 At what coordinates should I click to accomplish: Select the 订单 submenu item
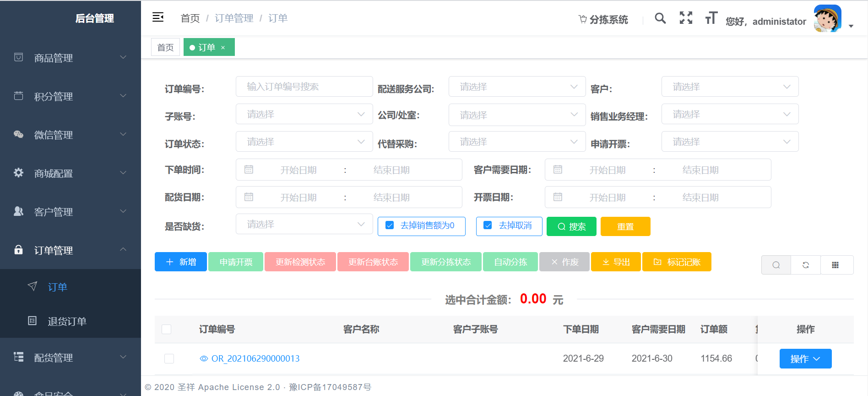(x=71, y=286)
